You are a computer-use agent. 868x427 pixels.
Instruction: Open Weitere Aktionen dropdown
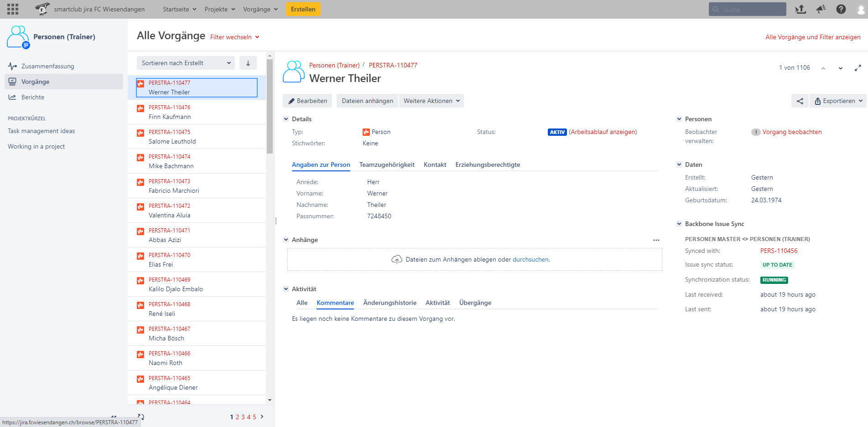(431, 101)
